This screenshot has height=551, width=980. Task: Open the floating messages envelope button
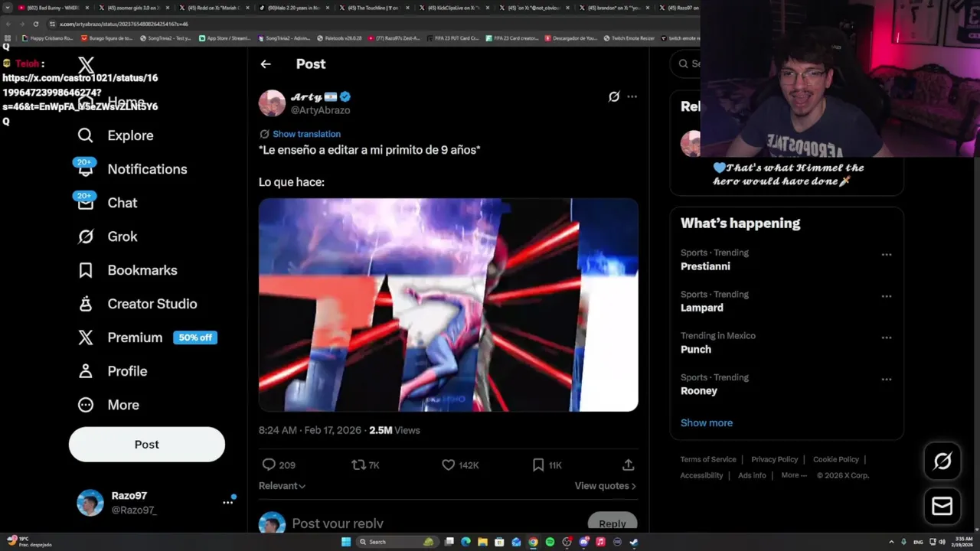pos(942,506)
